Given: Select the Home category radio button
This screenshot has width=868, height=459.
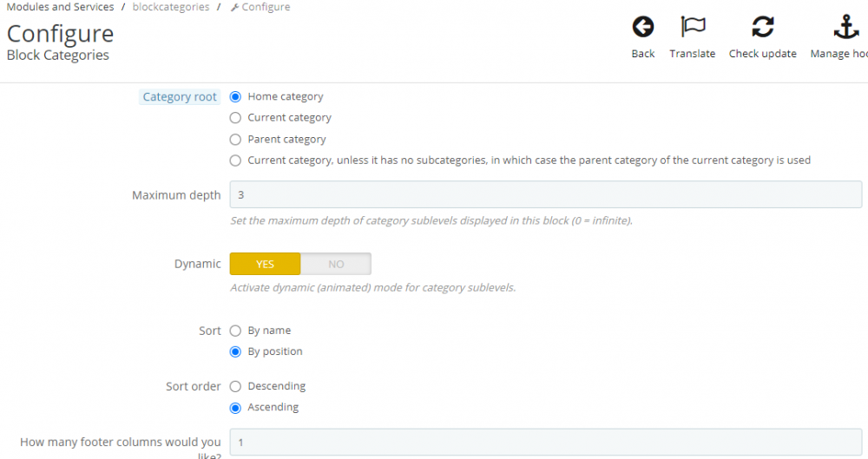Looking at the screenshot, I should click(235, 97).
